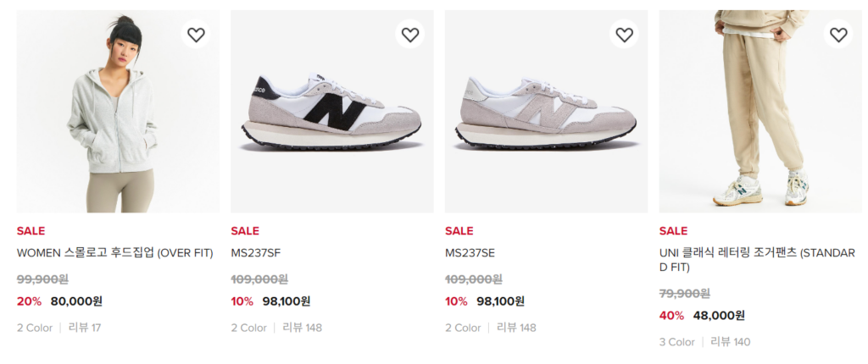Select the MS237SE product title
868x364 pixels.
coord(470,252)
